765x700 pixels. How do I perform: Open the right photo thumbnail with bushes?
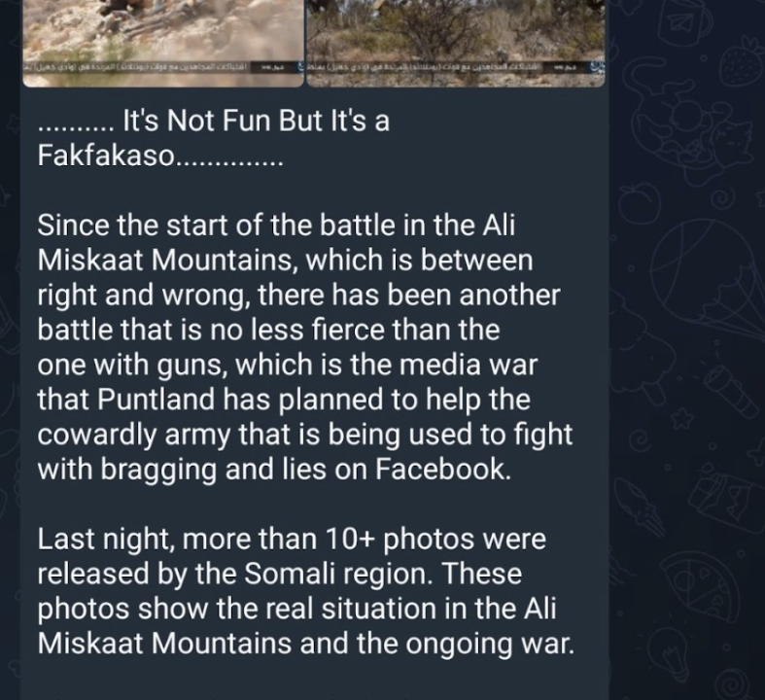click(456, 43)
